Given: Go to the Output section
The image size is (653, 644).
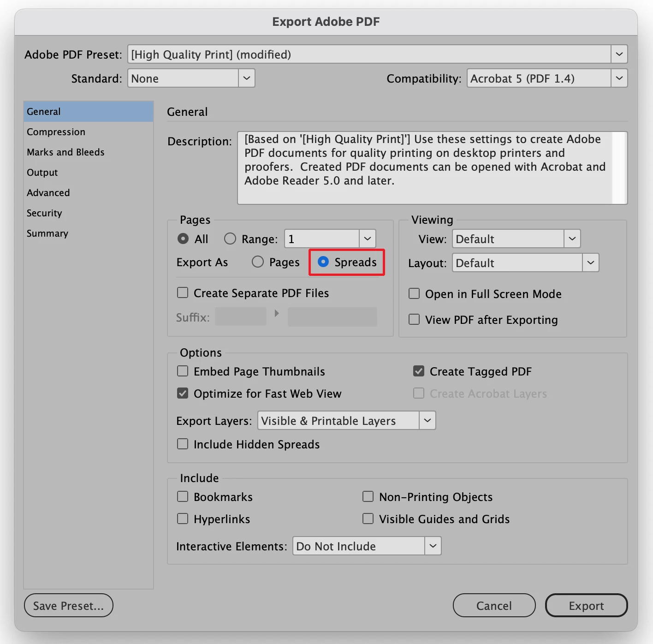Looking at the screenshot, I should click(89, 173).
